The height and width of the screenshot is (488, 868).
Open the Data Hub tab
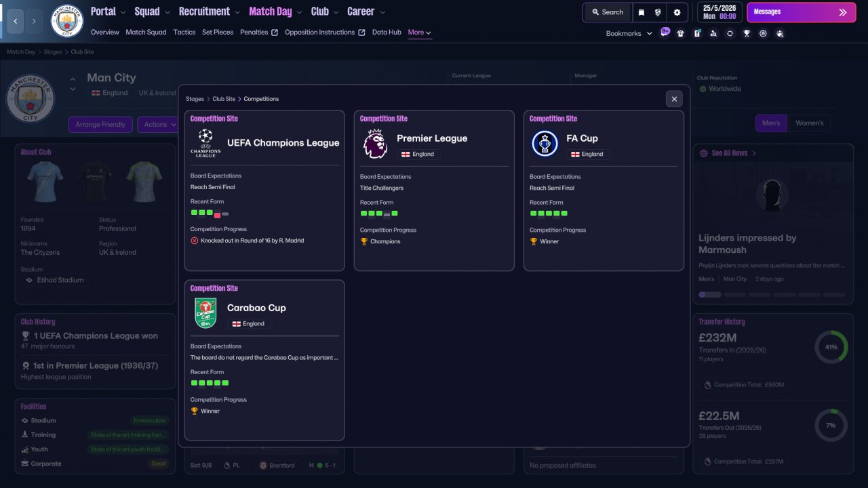[x=387, y=33]
